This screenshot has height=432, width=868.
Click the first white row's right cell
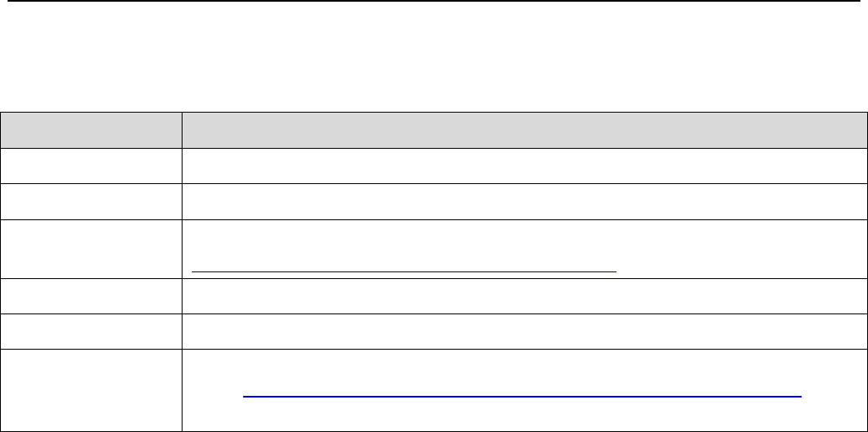[x=525, y=166]
